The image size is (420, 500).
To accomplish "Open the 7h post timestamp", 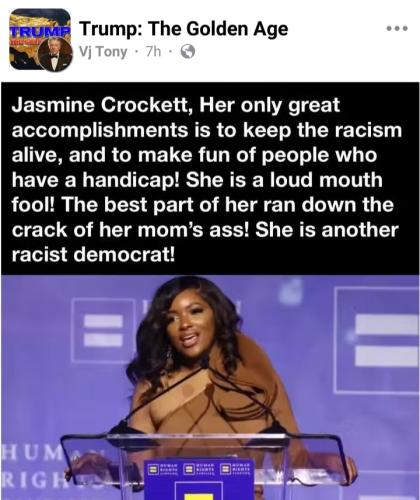I will click(153, 52).
